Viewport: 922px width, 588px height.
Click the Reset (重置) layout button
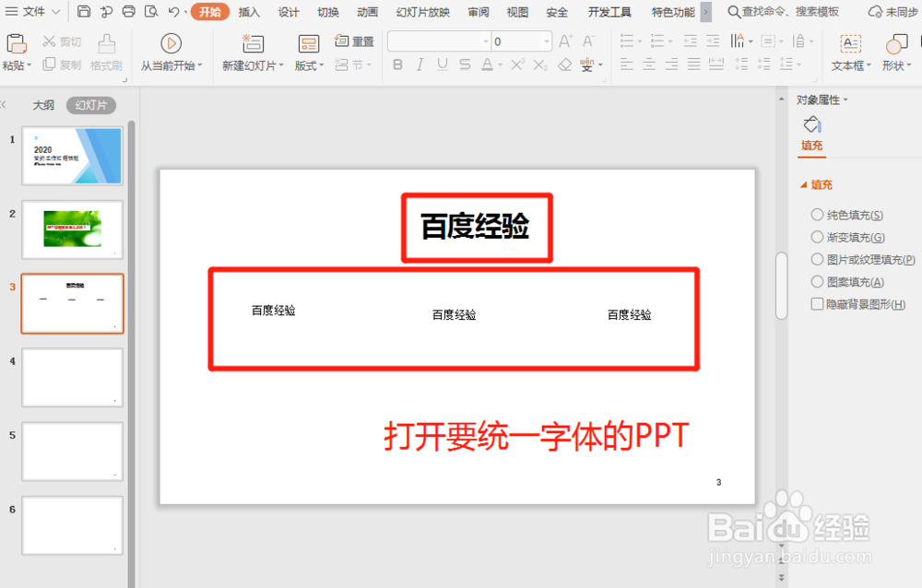[355, 41]
